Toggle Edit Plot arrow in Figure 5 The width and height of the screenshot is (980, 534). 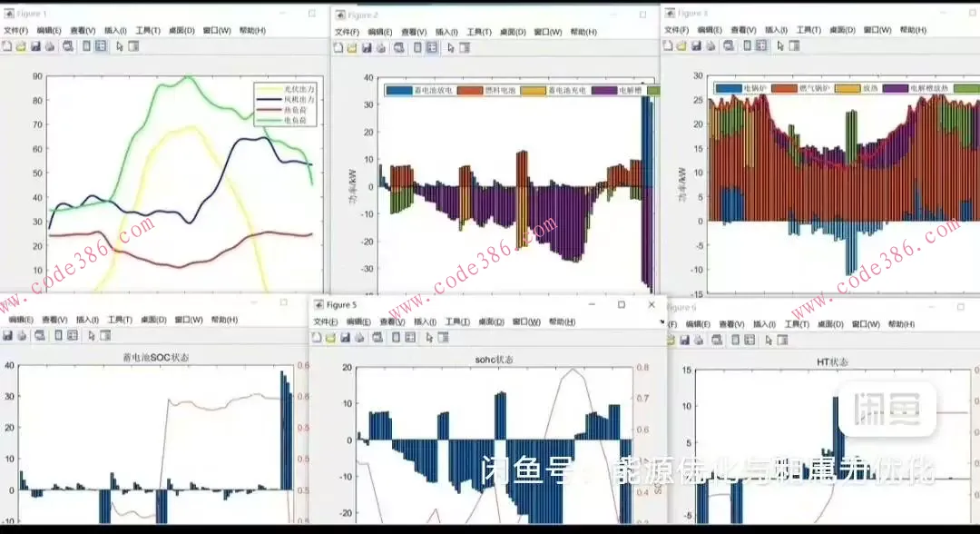tap(429, 338)
